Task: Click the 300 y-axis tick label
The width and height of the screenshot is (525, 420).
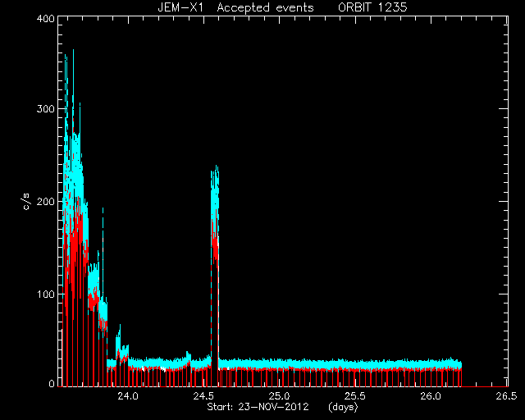Action: coord(45,109)
